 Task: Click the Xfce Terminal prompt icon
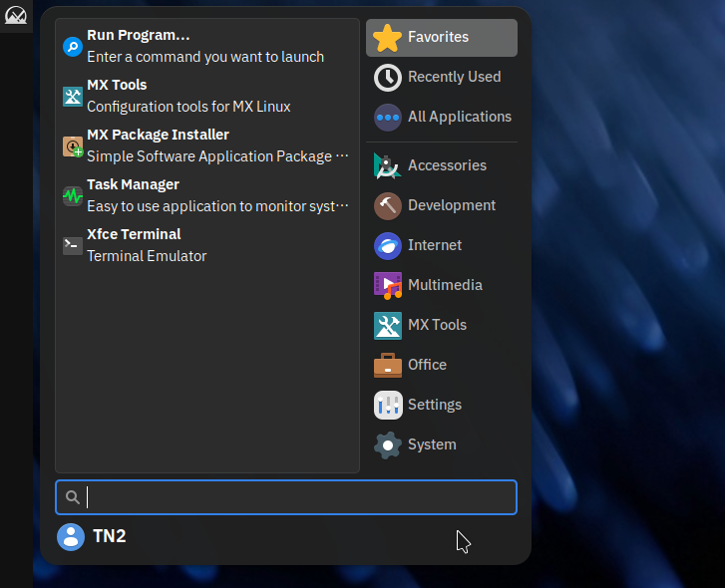(x=73, y=245)
